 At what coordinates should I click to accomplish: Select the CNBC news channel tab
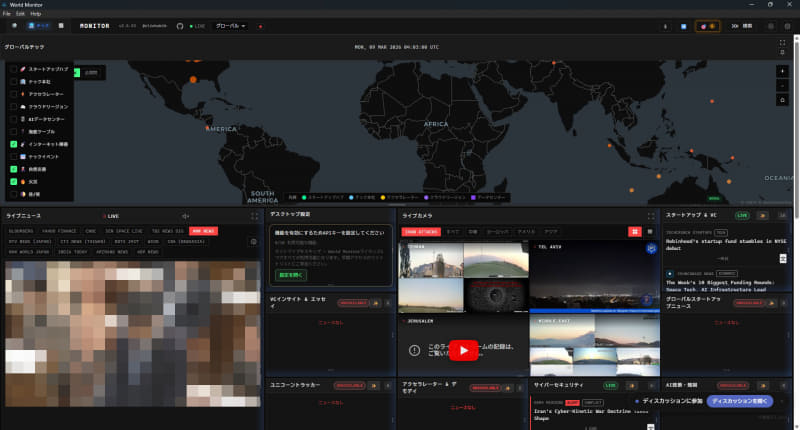(x=91, y=231)
